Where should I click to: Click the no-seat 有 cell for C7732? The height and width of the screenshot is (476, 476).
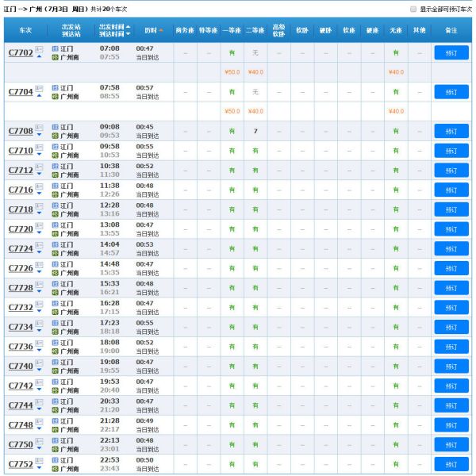tap(396, 308)
